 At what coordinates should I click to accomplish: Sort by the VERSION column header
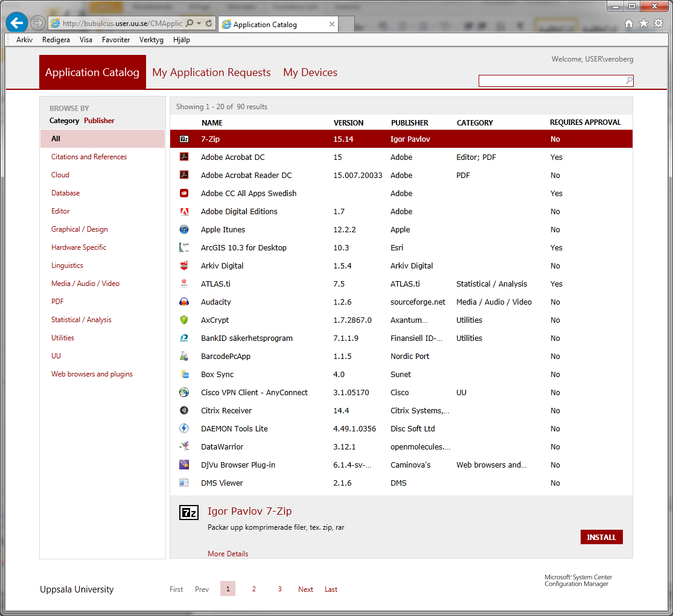pyautogui.click(x=348, y=122)
